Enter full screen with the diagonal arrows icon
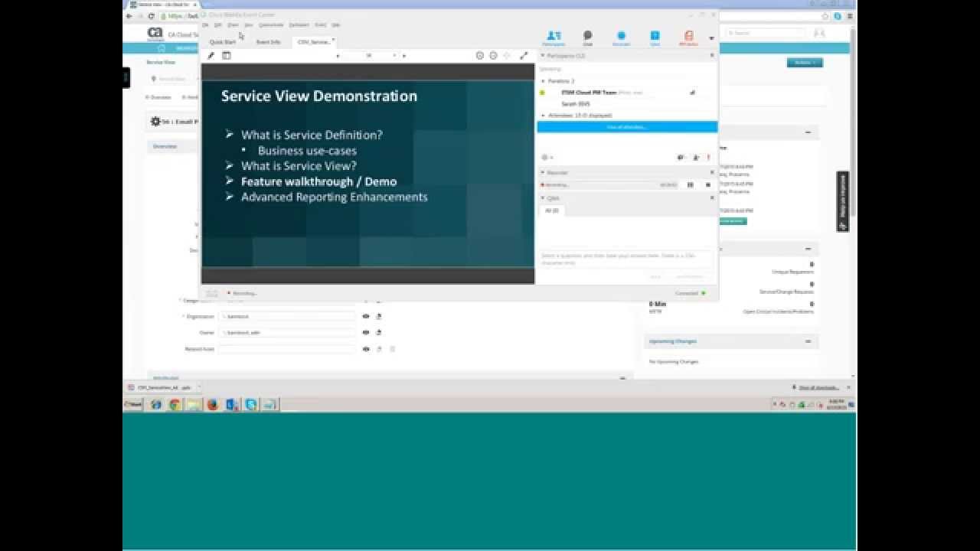Viewport: 980px width, 551px height. coord(524,55)
